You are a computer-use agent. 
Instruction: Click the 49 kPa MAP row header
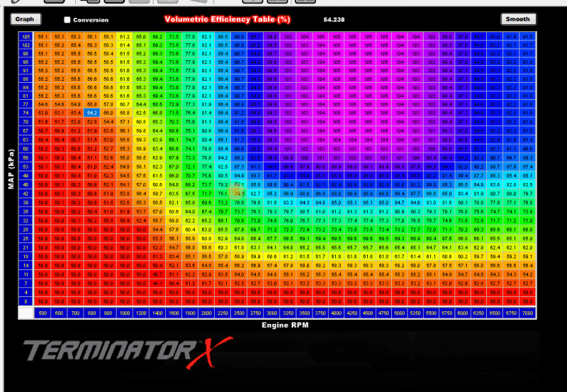(x=26, y=174)
